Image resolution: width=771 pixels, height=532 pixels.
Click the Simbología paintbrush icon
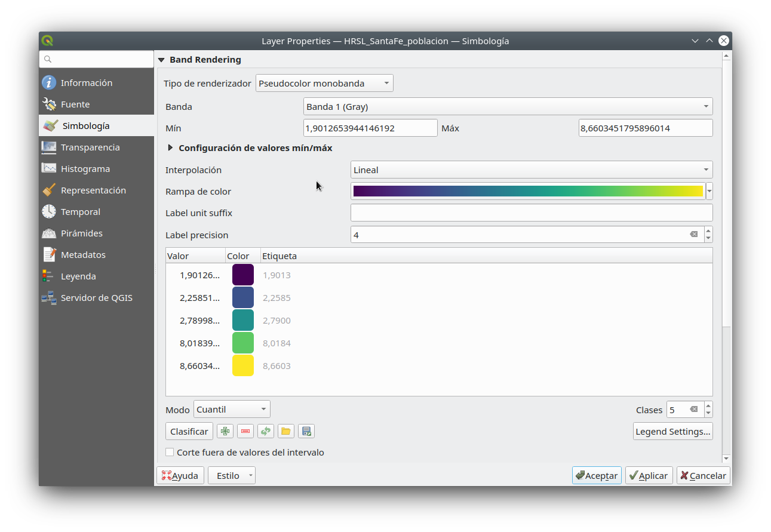coord(51,126)
